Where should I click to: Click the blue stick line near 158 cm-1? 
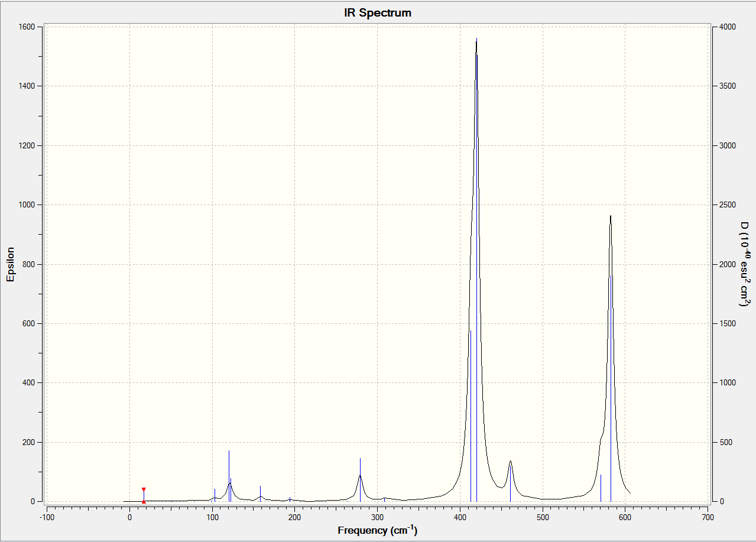click(x=260, y=494)
